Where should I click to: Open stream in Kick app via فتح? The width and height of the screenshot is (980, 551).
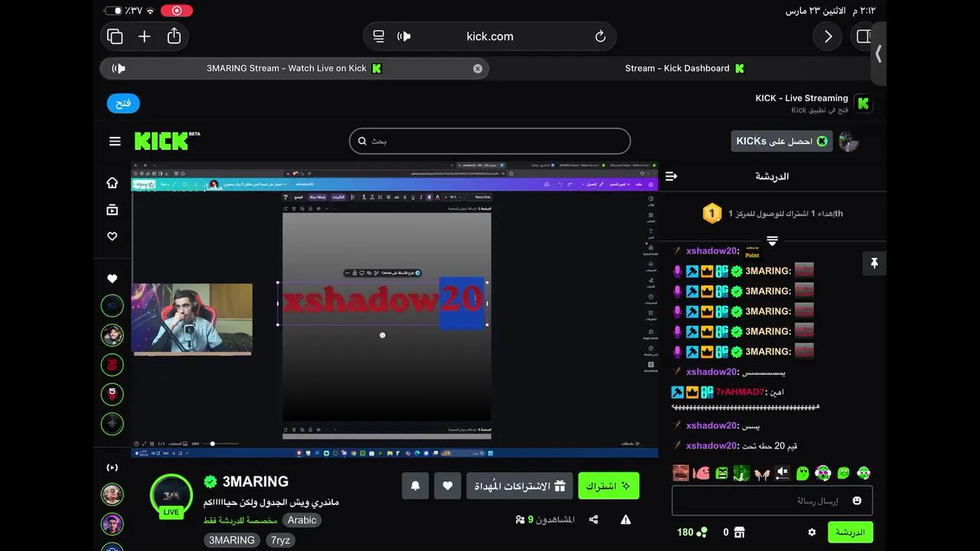[123, 103]
